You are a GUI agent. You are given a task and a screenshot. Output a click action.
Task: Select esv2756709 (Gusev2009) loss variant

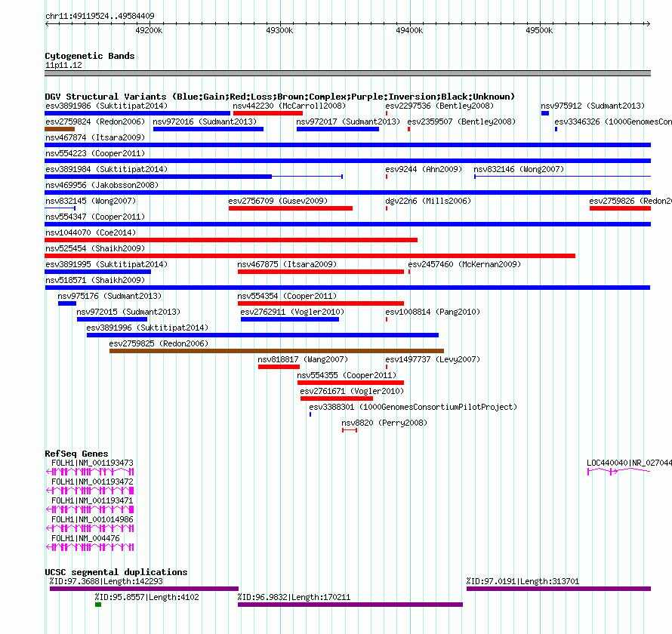click(291, 208)
